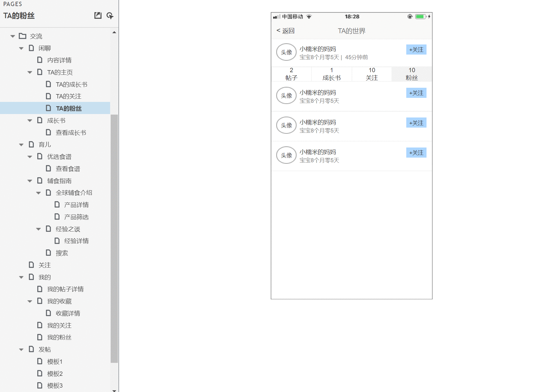This screenshot has height=392, width=560.
Task: Open the 关注 page under 交流
Action: pyautogui.click(x=44, y=265)
